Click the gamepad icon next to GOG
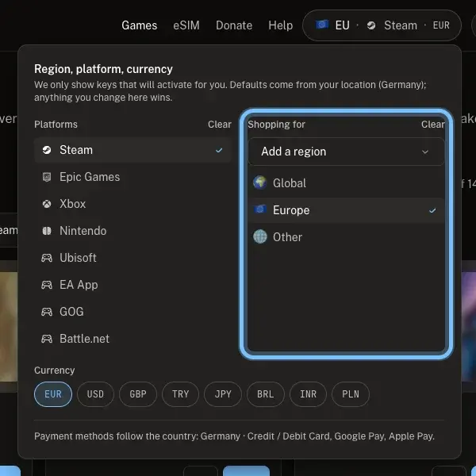 (x=47, y=312)
